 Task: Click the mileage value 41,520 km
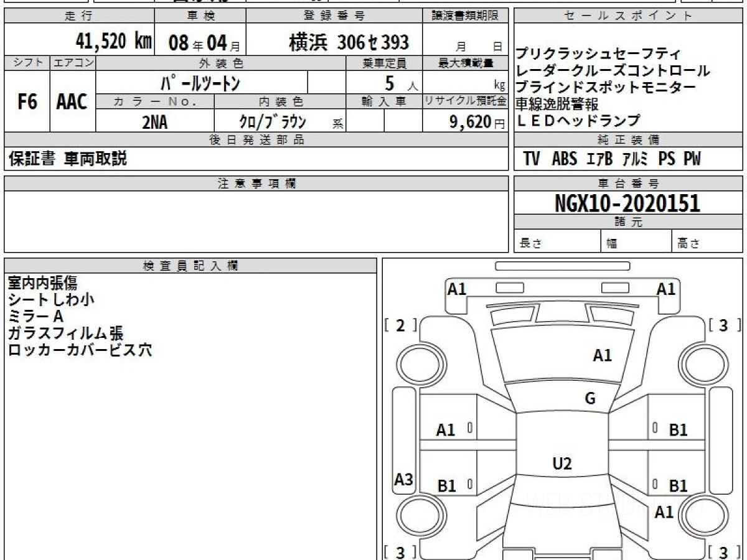click(x=113, y=42)
